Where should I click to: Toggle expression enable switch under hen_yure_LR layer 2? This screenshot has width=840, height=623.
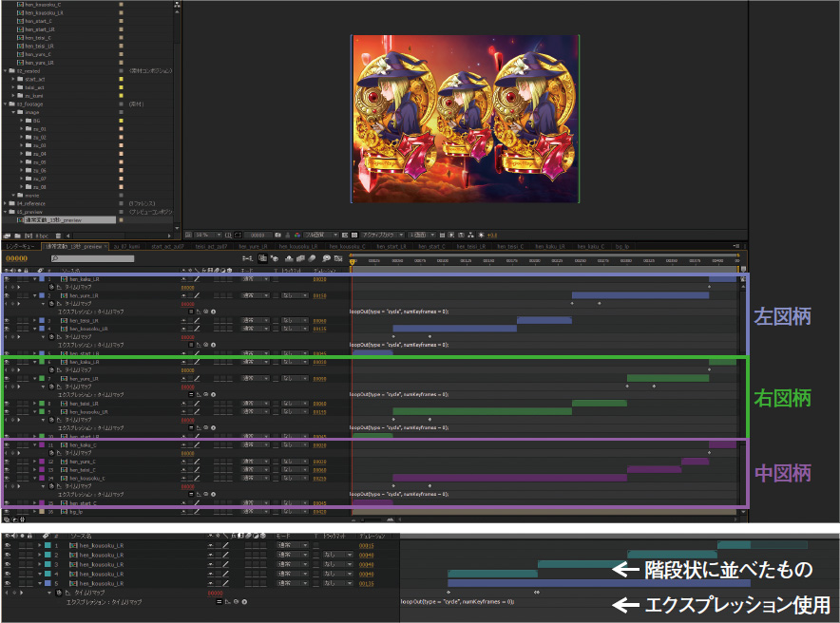click(x=191, y=311)
